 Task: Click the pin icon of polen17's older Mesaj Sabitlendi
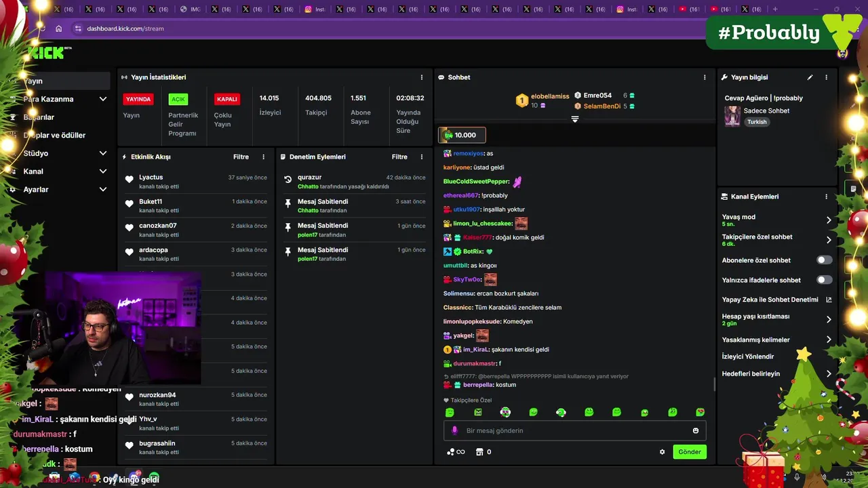click(x=288, y=251)
